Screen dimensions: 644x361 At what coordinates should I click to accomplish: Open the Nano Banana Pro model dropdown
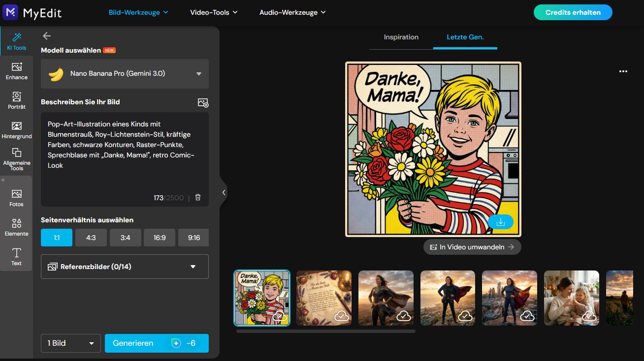click(x=125, y=74)
